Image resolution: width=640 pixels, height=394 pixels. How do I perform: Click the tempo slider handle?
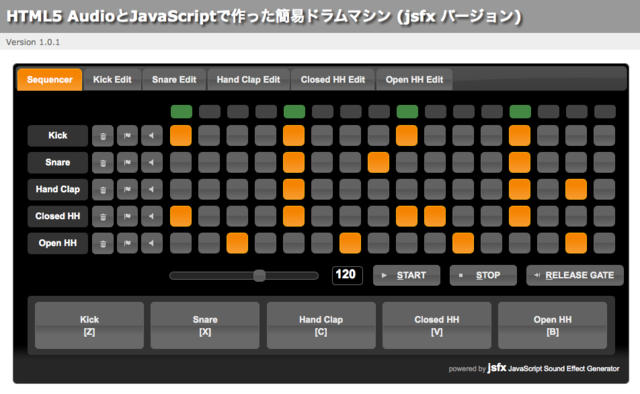(259, 276)
